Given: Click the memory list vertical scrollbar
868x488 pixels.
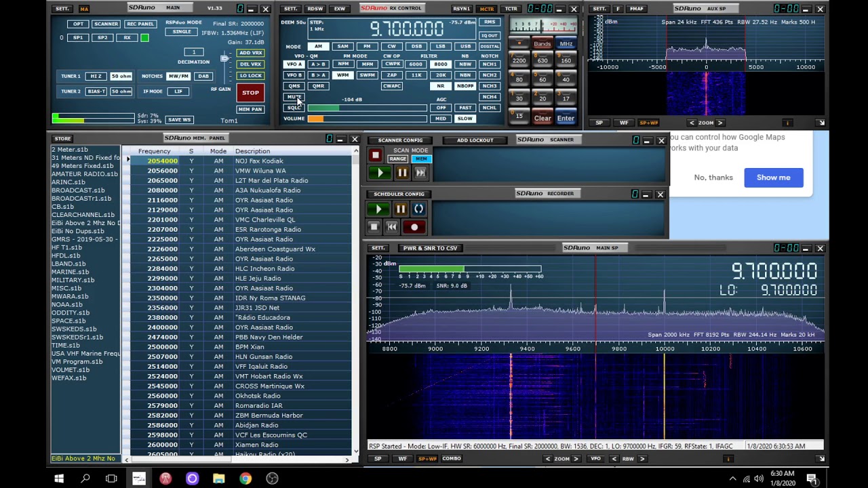Looking at the screenshot, I should tap(357, 302).
